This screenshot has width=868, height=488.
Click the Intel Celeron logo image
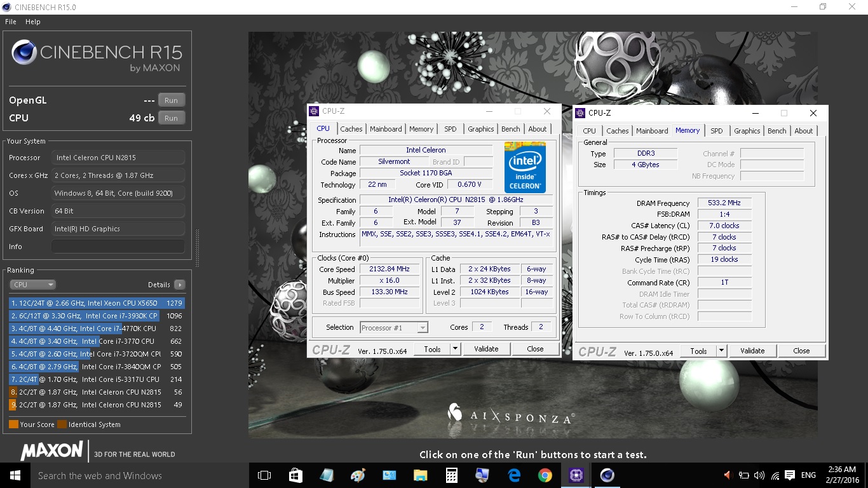click(525, 167)
